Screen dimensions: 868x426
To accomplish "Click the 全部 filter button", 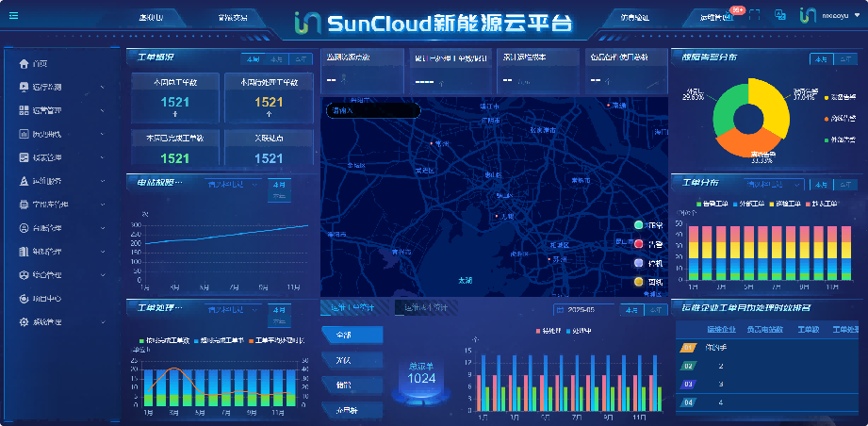I will pos(352,336).
